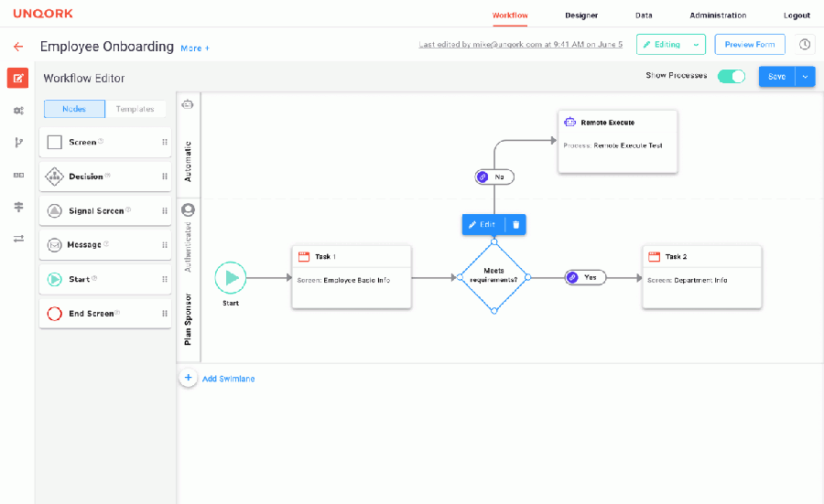Viewport: 824px width, 504px height.
Task: Select the Remote Execute node card
Action: [x=617, y=141]
